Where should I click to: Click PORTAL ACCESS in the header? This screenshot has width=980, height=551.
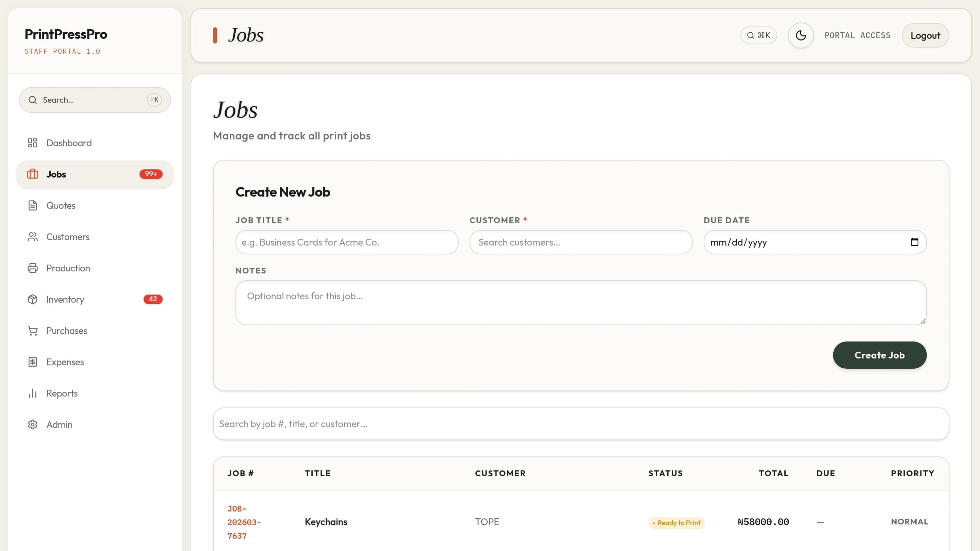pyautogui.click(x=857, y=35)
